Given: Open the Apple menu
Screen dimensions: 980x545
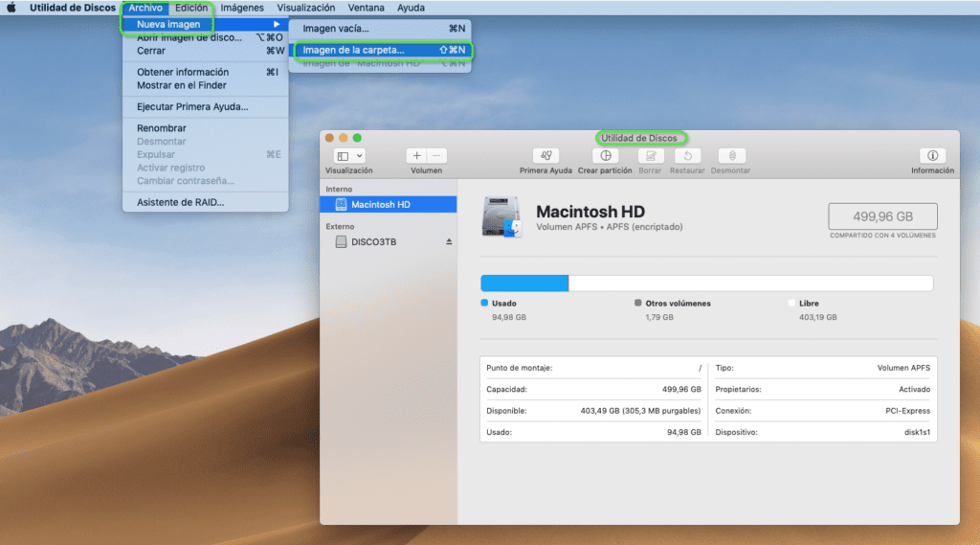Looking at the screenshot, I should tap(11, 8).
